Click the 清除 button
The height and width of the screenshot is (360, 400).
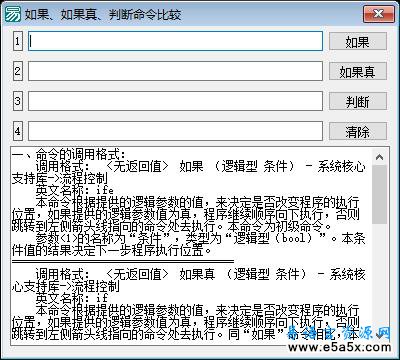click(x=358, y=131)
